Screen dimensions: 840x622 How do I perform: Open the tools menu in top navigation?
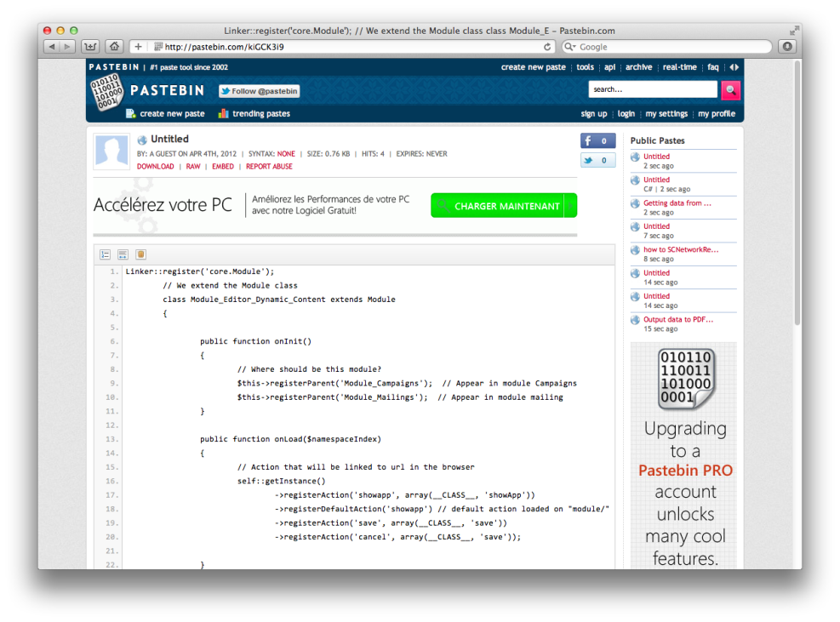(x=585, y=67)
